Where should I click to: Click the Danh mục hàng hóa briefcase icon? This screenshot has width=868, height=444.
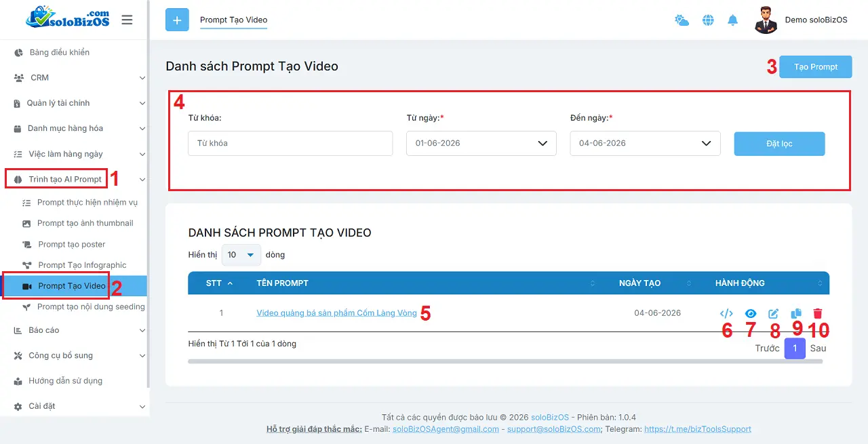pos(18,129)
